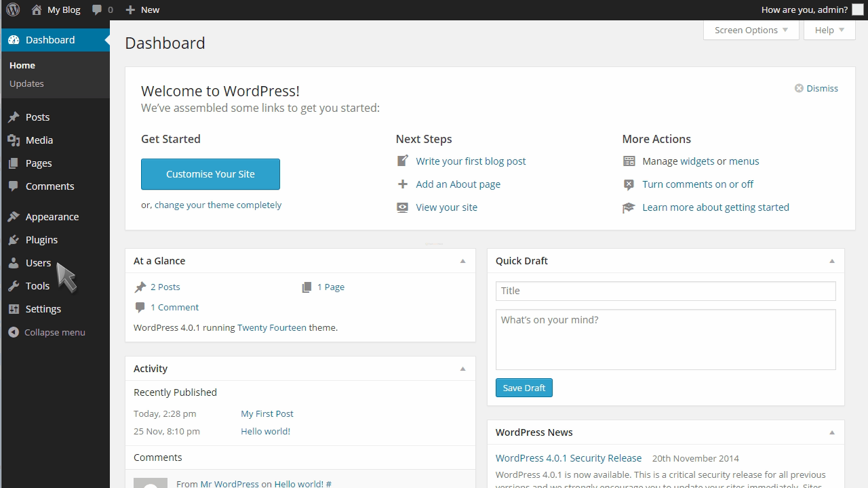Image resolution: width=868 pixels, height=488 pixels.
Task: Click the Customise Your Site button
Action: pos(210,174)
